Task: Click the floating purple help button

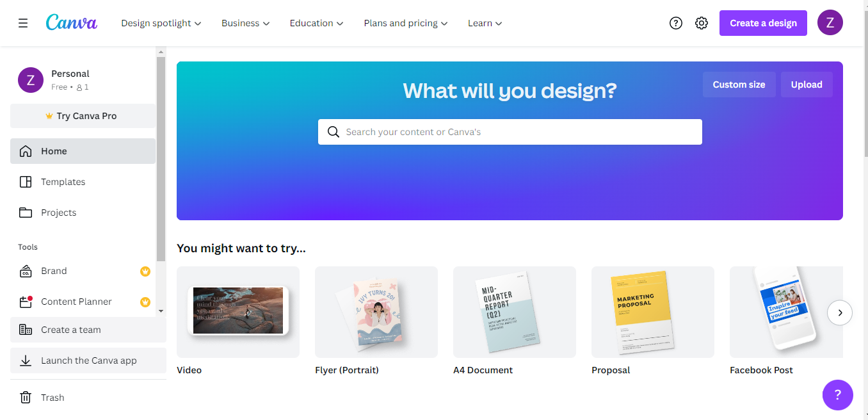Action: point(838,395)
